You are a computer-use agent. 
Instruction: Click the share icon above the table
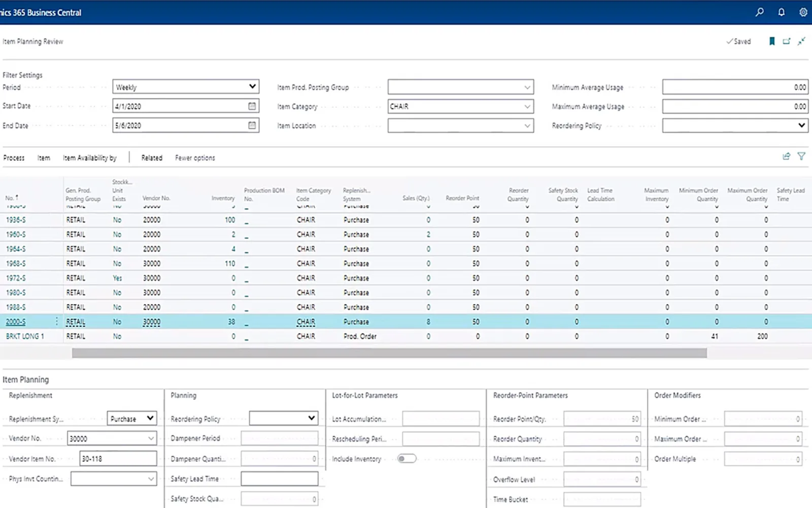(787, 156)
